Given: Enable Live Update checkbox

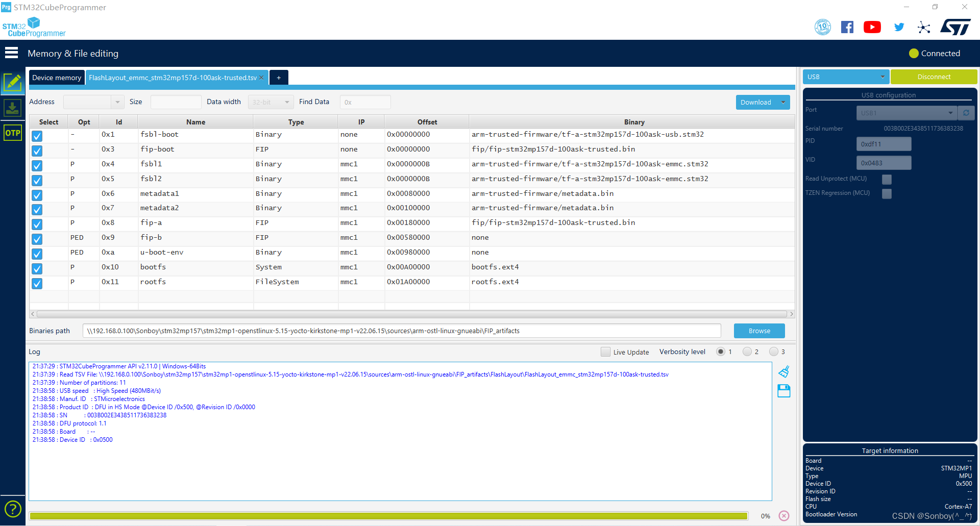Looking at the screenshot, I should click(605, 352).
